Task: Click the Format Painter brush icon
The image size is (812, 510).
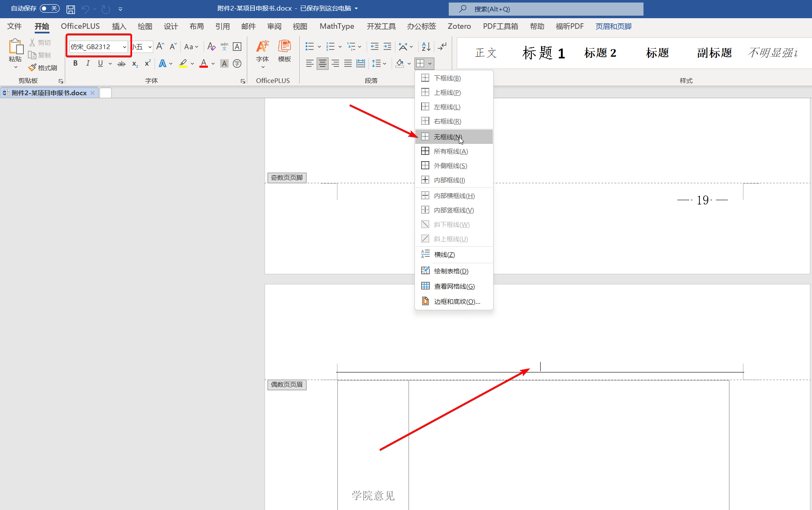Action: [33, 68]
